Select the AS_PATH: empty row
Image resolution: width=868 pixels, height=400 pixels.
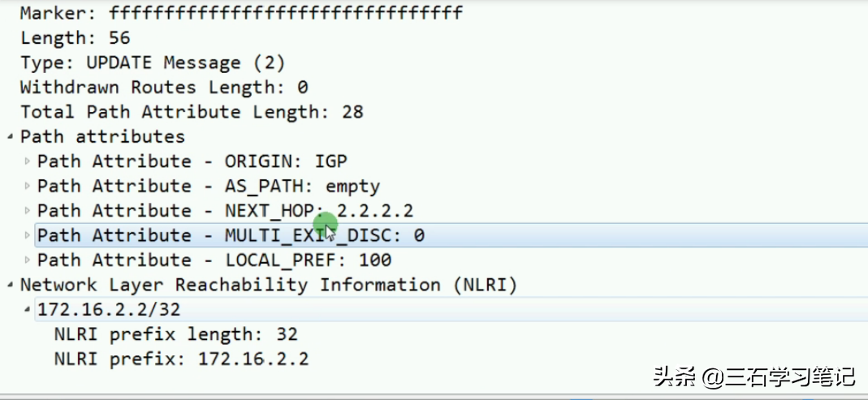click(209, 187)
